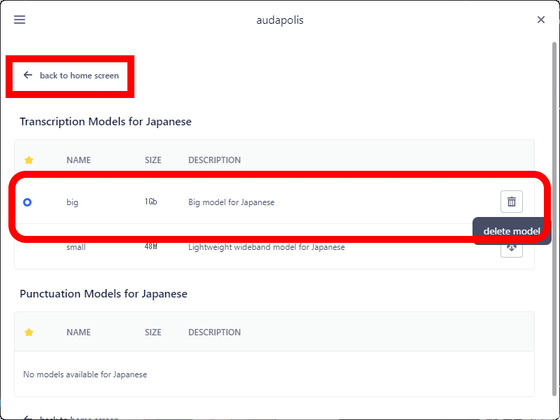
Task: Go back to home screen link at top
Action: tap(71, 76)
